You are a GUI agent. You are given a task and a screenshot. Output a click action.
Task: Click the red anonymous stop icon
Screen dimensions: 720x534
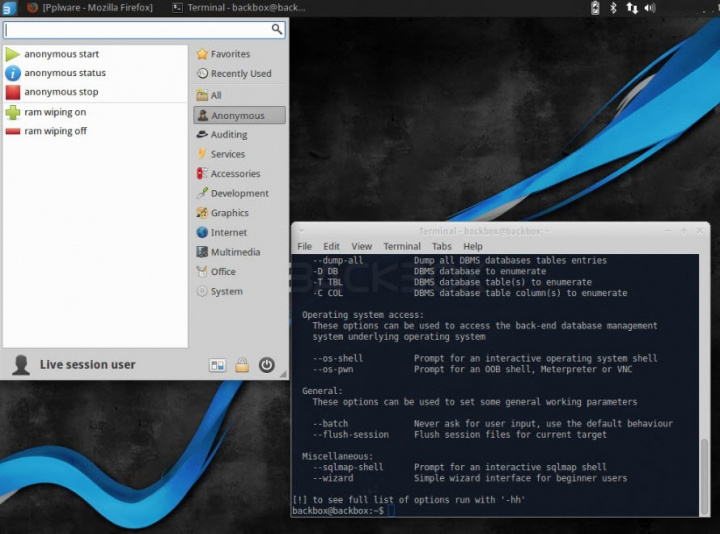[x=13, y=92]
